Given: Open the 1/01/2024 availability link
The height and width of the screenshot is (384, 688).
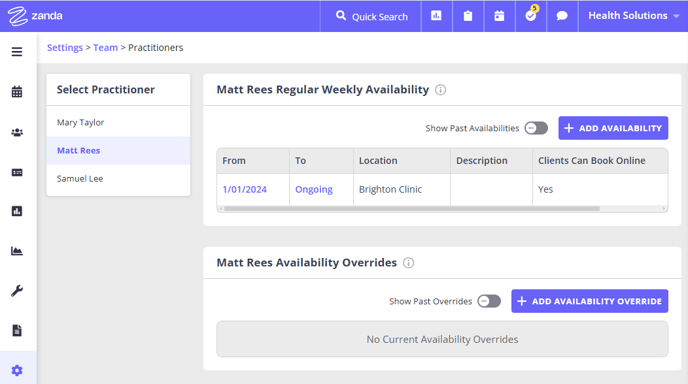Looking at the screenshot, I should (x=244, y=189).
